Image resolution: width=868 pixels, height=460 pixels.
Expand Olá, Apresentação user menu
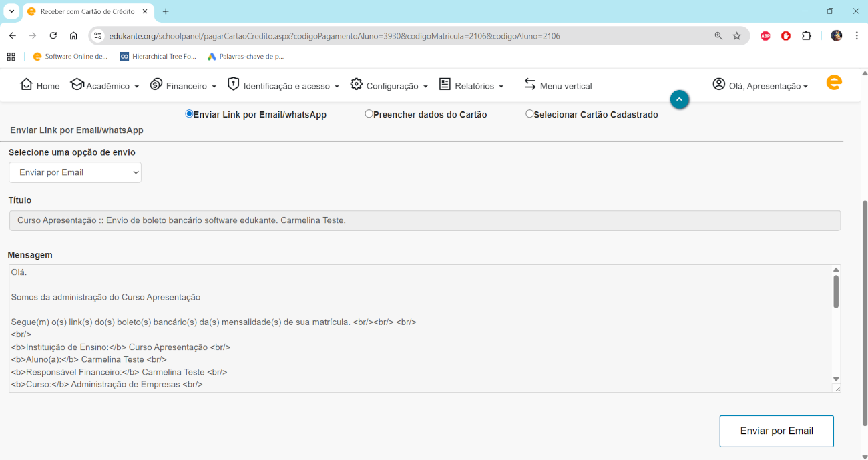pos(760,86)
